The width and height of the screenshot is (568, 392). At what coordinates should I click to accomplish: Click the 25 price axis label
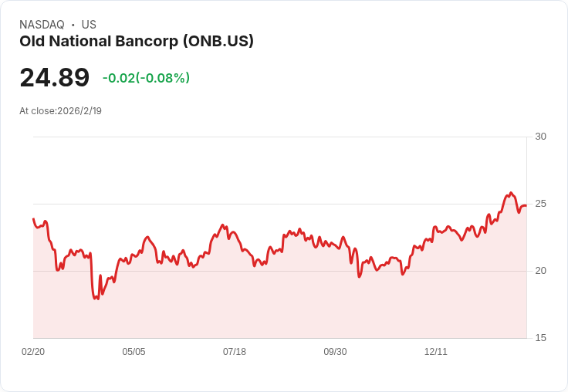(x=540, y=204)
